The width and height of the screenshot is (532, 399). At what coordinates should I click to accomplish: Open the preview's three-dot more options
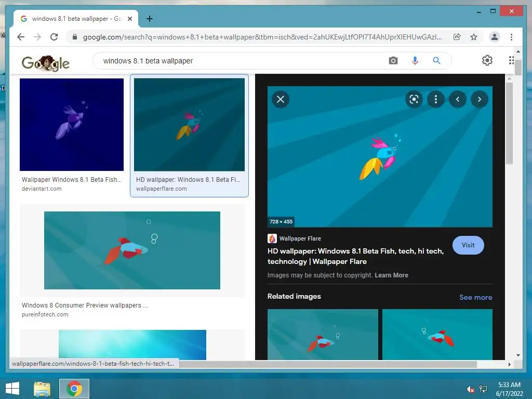(x=436, y=99)
